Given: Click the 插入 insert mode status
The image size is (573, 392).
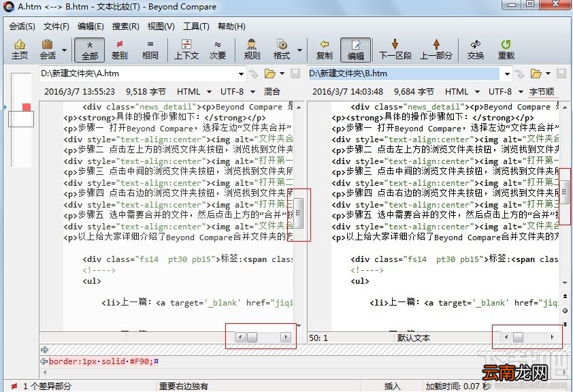Looking at the screenshot, I should click(392, 386).
